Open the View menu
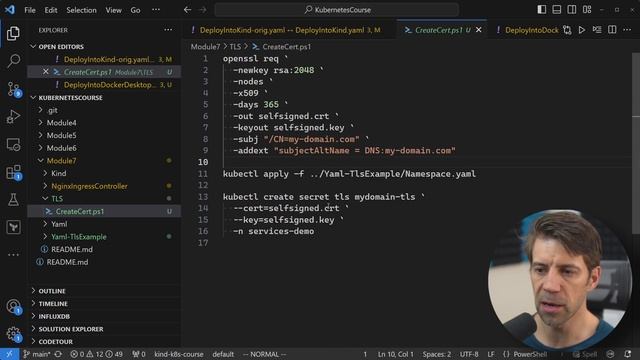Viewport: 640px width, 360px height. pos(113,10)
